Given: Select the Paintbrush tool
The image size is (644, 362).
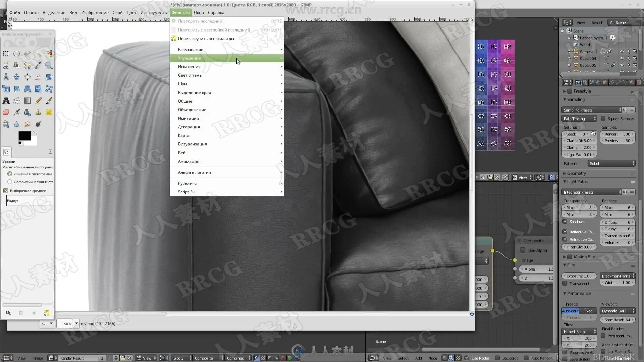Looking at the screenshot, I should tap(49, 101).
